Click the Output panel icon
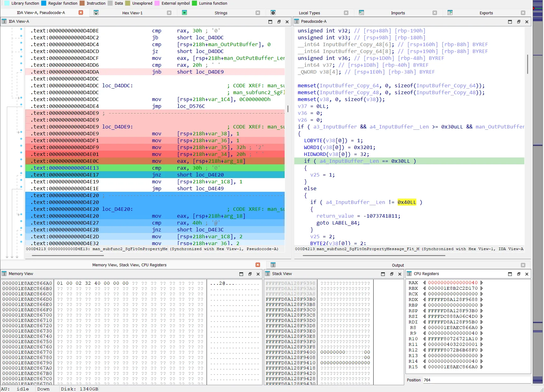 tap(273, 265)
